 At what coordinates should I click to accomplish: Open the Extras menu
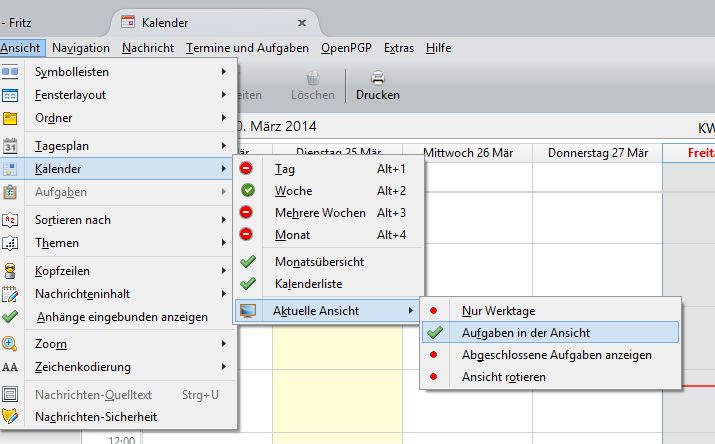tap(399, 48)
